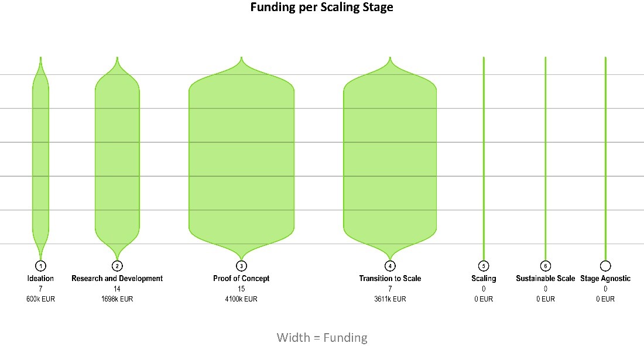
Task: Select the circled number 2 stage marker
Action: (117, 266)
